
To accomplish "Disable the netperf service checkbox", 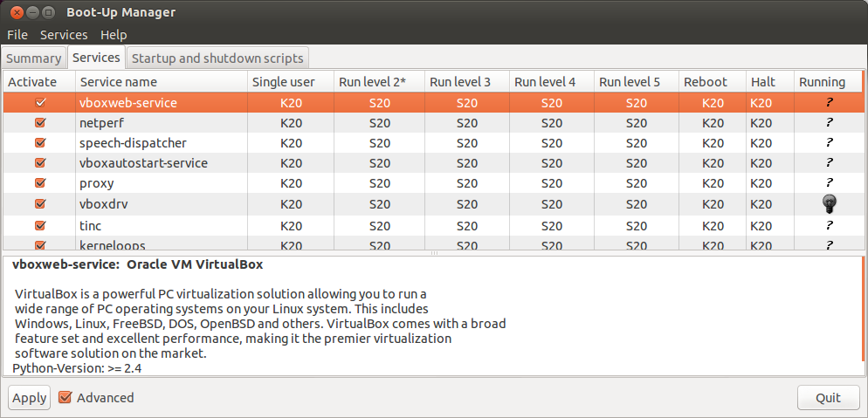I will pyautogui.click(x=40, y=123).
